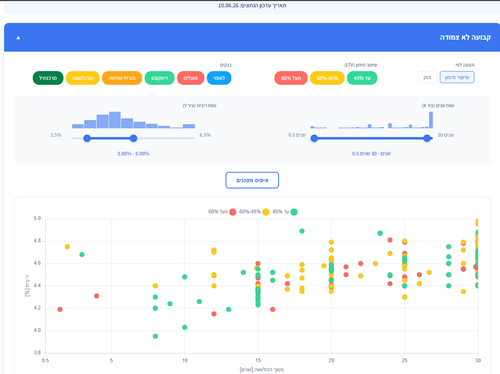The height and width of the screenshot is (374, 500).
Task: Collapse the קבועה לא צמודה section arrow
Action: pos(18,38)
